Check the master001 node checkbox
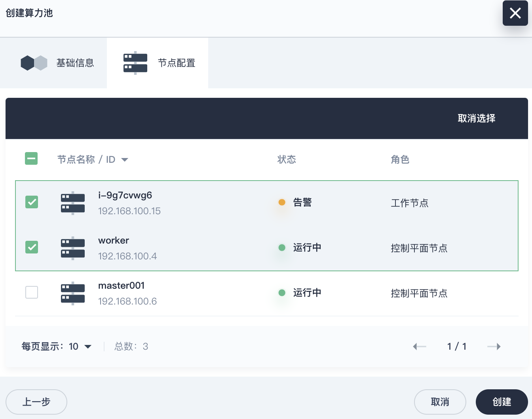Image resolution: width=532 pixels, height=419 pixels. (32, 292)
